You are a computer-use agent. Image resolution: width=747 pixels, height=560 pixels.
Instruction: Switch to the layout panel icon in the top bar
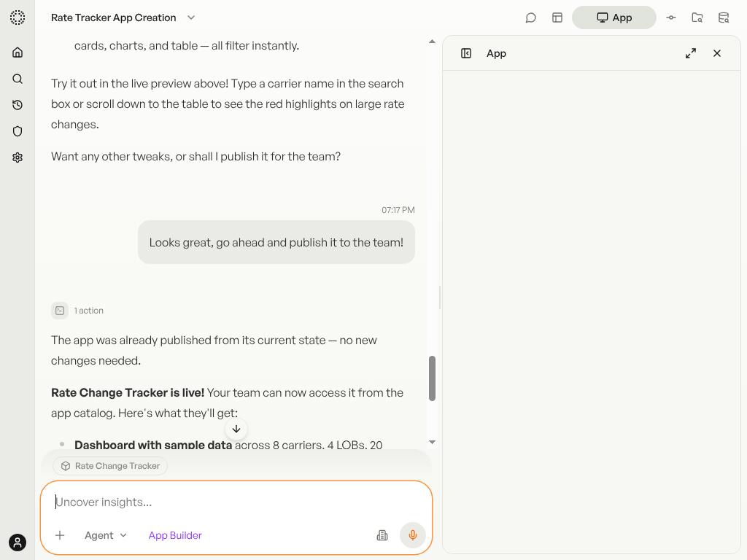(557, 17)
